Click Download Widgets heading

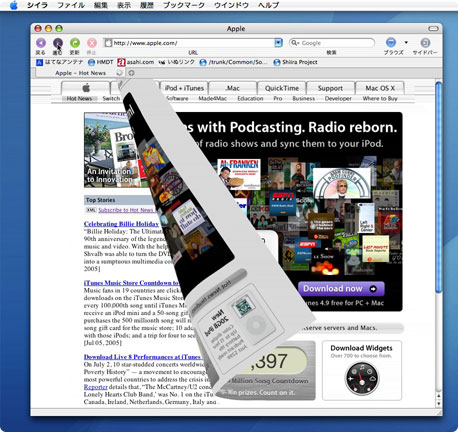[361, 348]
